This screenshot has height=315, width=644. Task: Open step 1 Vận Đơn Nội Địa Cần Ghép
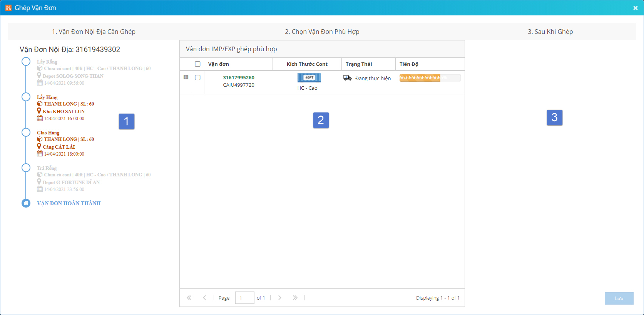coord(94,32)
